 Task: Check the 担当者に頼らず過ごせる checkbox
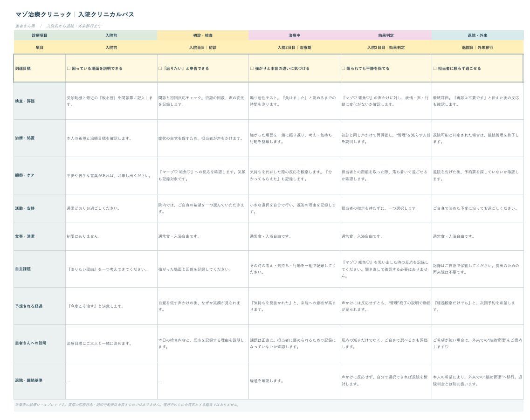point(435,68)
